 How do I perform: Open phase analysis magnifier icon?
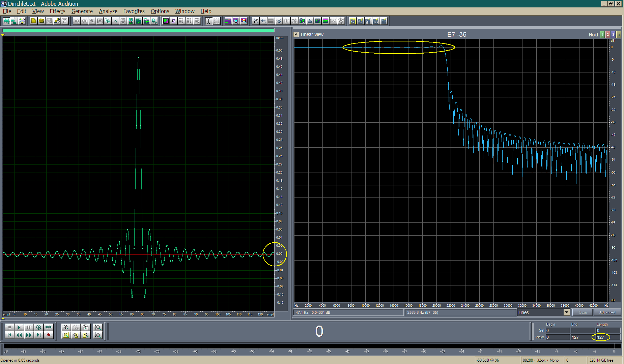click(244, 21)
